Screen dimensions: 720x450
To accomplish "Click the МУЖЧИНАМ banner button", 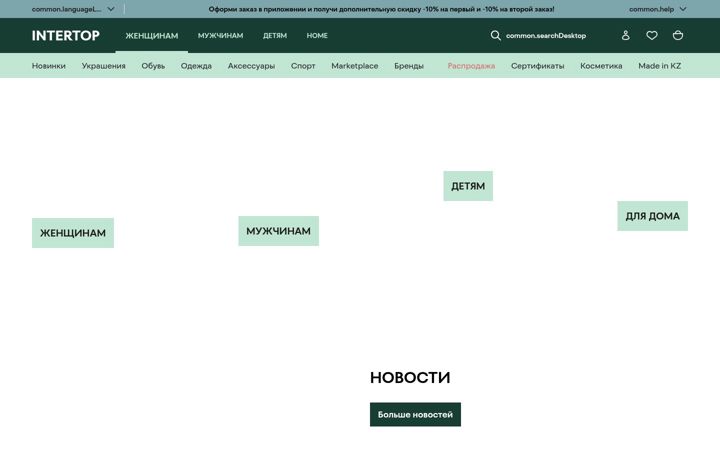I will point(278,231).
